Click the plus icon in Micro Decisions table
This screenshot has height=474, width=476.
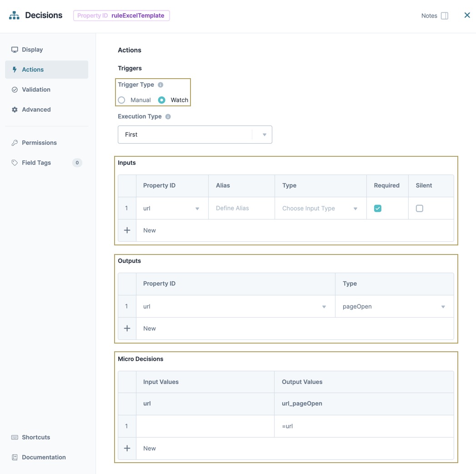point(127,448)
